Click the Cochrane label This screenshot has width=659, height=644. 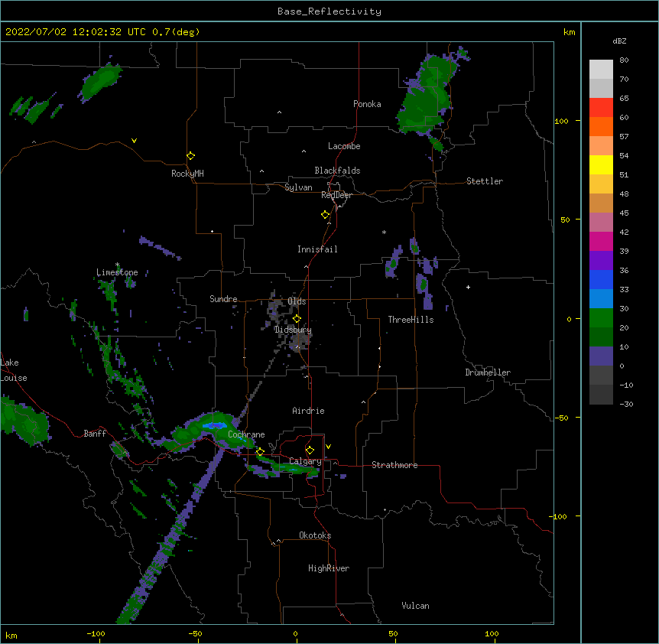pos(246,434)
